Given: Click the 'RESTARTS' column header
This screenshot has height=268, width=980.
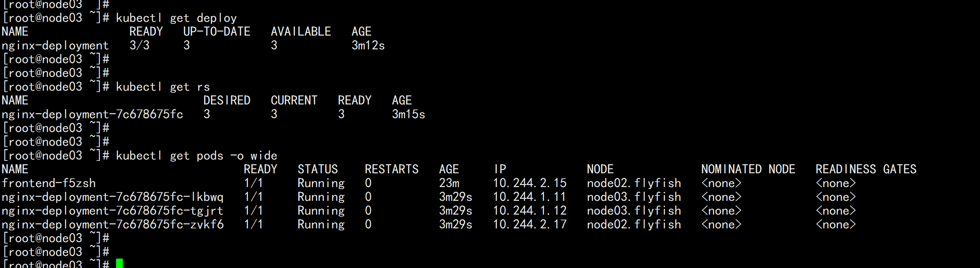Looking at the screenshot, I should tap(392, 169).
